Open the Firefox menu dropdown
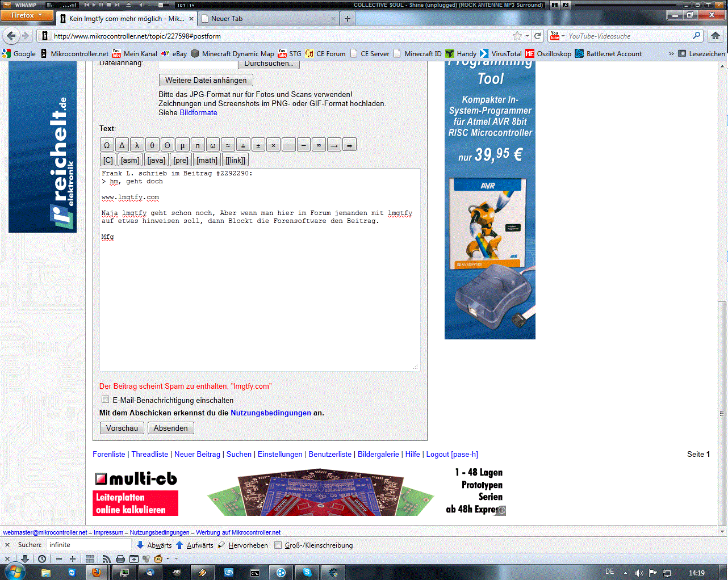728x580 pixels. tap(27, 15)
